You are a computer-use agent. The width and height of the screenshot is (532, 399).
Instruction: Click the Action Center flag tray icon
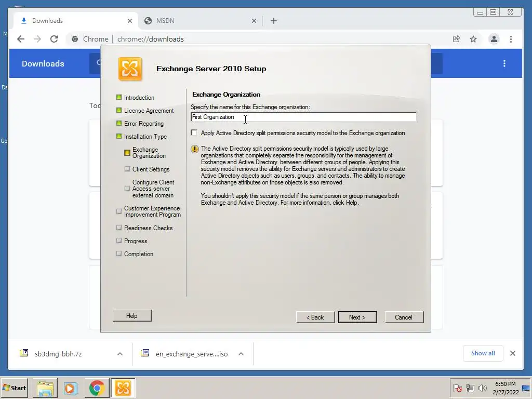click(457, 388)
